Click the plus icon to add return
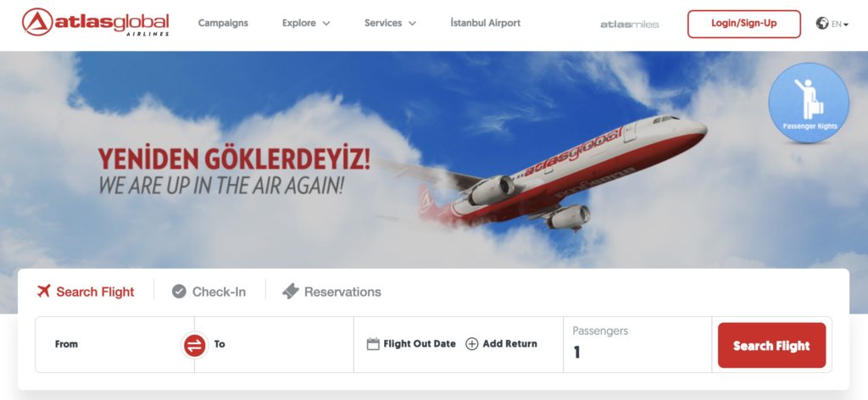Image resolution: width=868 pixels, height=400 pixels. tap(471, 344)
